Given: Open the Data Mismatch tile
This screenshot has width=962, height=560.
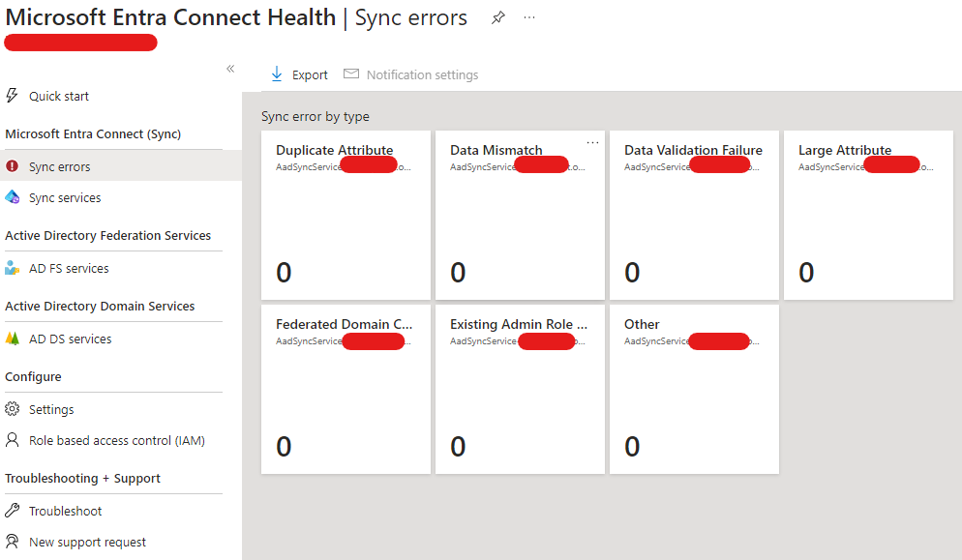Looking at the screenshot, I should [x=521, y=216].
